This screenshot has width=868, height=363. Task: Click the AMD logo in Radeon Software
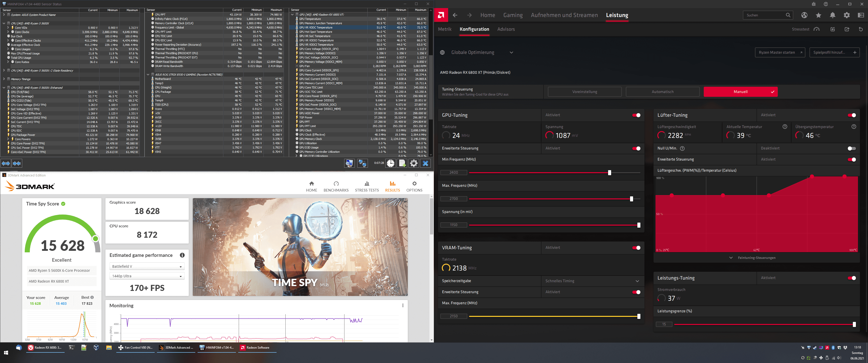coord(441,15)
